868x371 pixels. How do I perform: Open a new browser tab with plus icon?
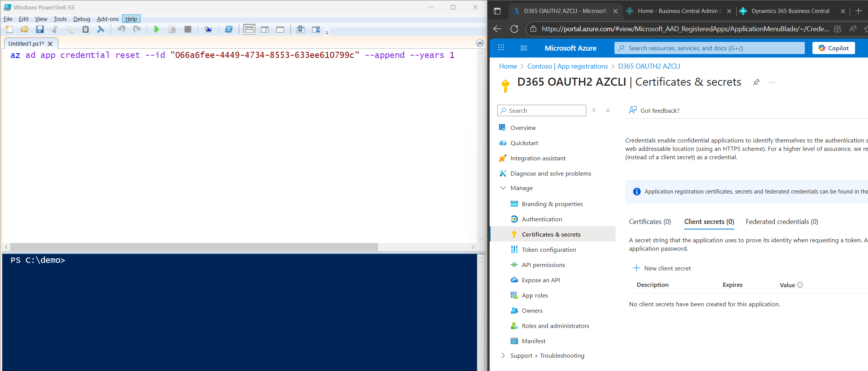858,11
